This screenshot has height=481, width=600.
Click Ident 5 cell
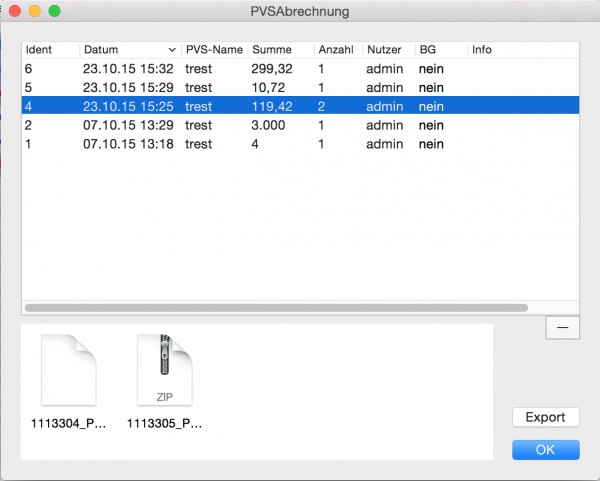(28, 88)
